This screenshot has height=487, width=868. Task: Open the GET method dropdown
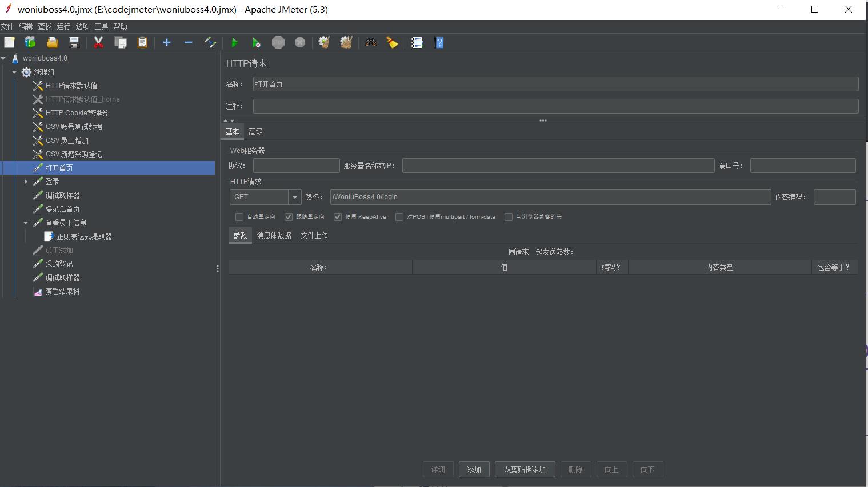click(294, 197)
